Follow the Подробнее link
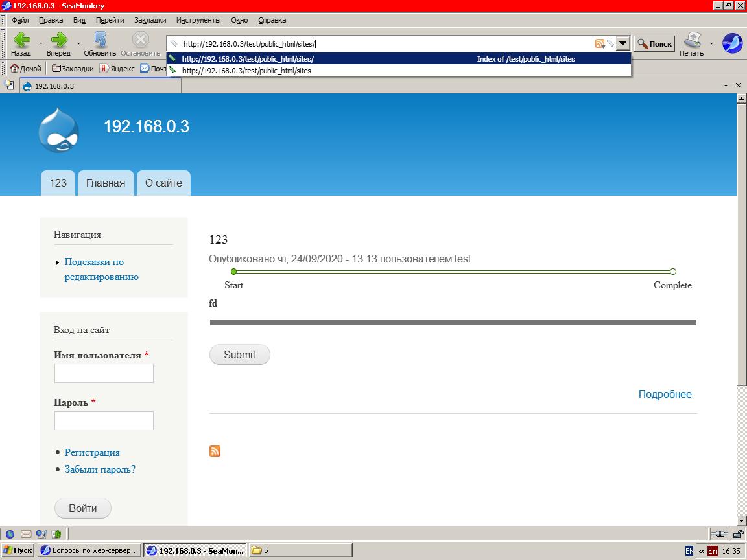Screen dimensions: 747x560 665,394
